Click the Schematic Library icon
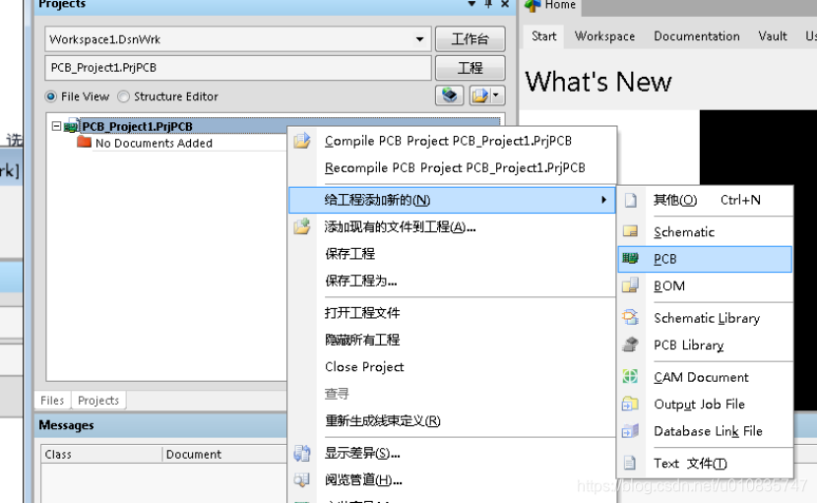 631,318
